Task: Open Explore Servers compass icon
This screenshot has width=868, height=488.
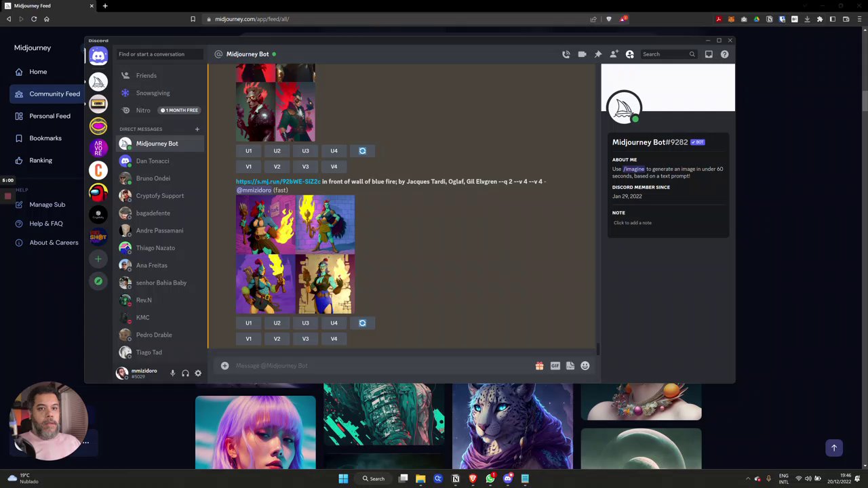Action: [x=98, y=281]
